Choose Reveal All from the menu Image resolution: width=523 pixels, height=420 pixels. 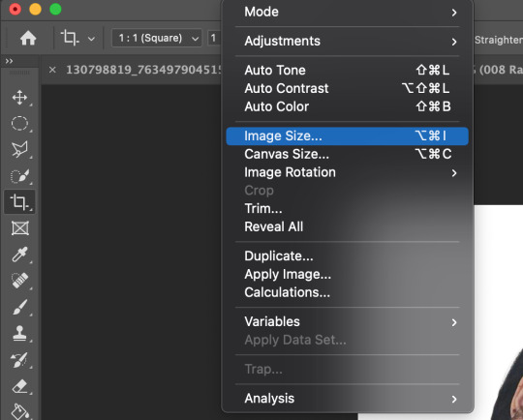[x=348, y=227]
